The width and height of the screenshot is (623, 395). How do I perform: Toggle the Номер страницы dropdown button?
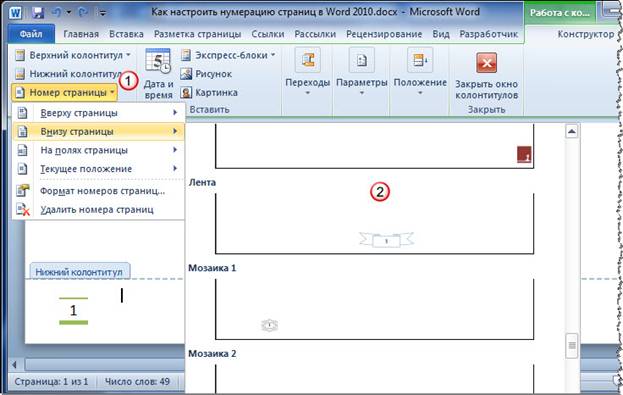pos(65,93)
